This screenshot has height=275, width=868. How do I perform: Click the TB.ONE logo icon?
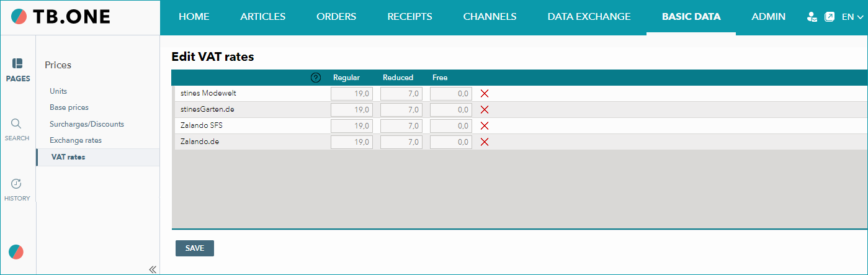[19, 17]
